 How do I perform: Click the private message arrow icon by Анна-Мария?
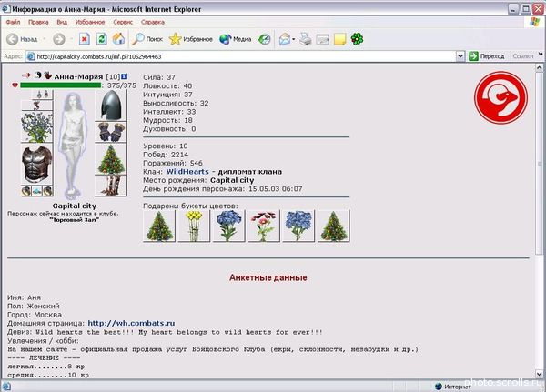26,75
